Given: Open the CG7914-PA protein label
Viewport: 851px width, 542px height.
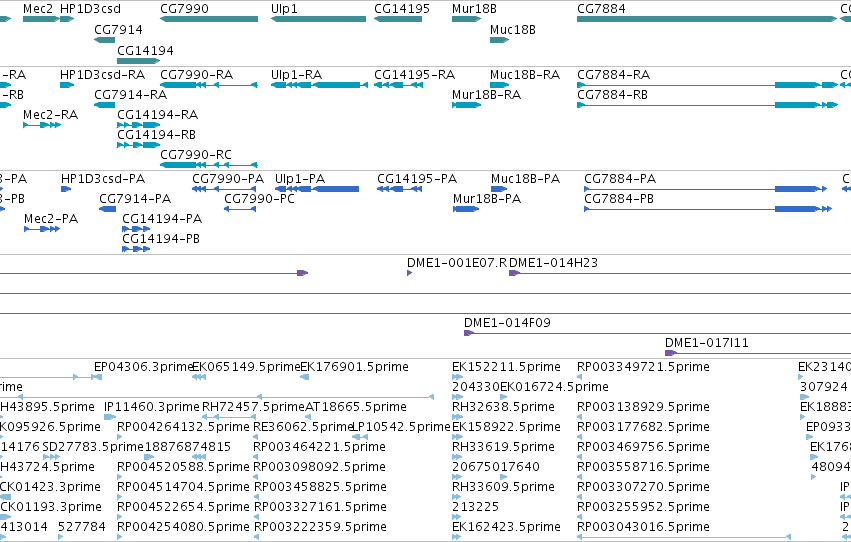Looking at the screenshot, I should point(135,199).
